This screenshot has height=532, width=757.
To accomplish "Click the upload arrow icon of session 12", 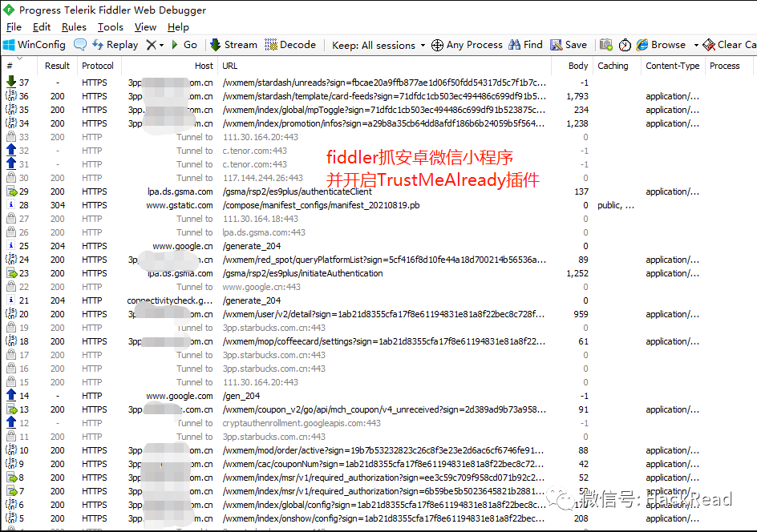I will tap(11, 422).
